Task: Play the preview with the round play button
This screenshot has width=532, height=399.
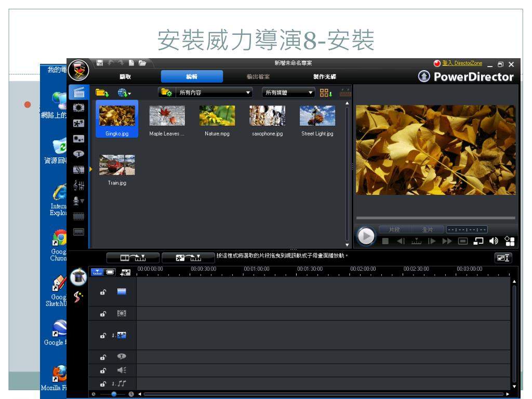Action: [x=366, y=236]
